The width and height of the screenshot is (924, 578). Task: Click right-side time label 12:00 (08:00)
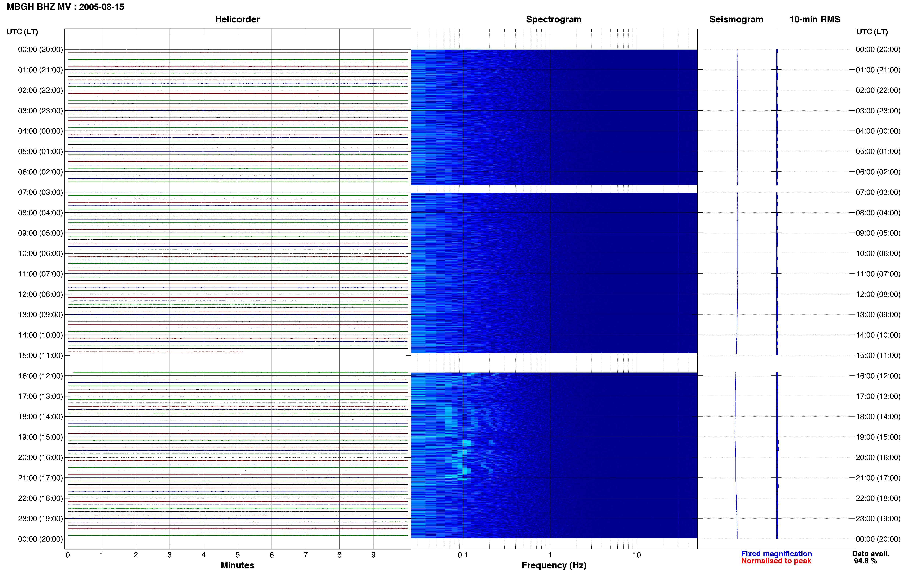[878, 294]
